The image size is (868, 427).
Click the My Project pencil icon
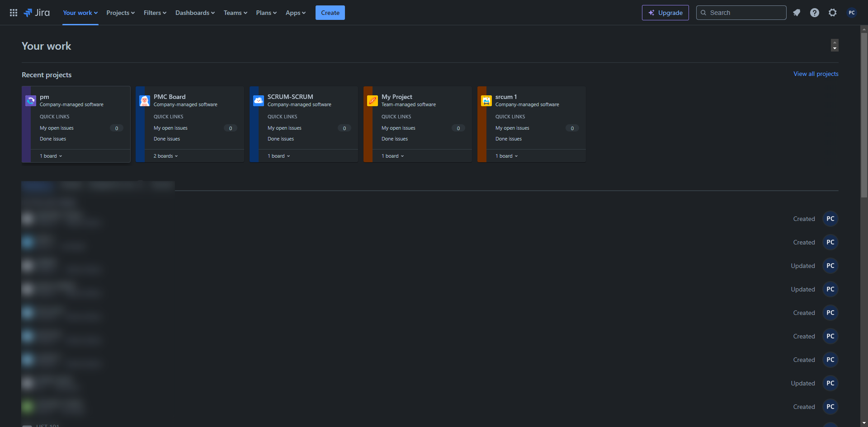point(373,101)
